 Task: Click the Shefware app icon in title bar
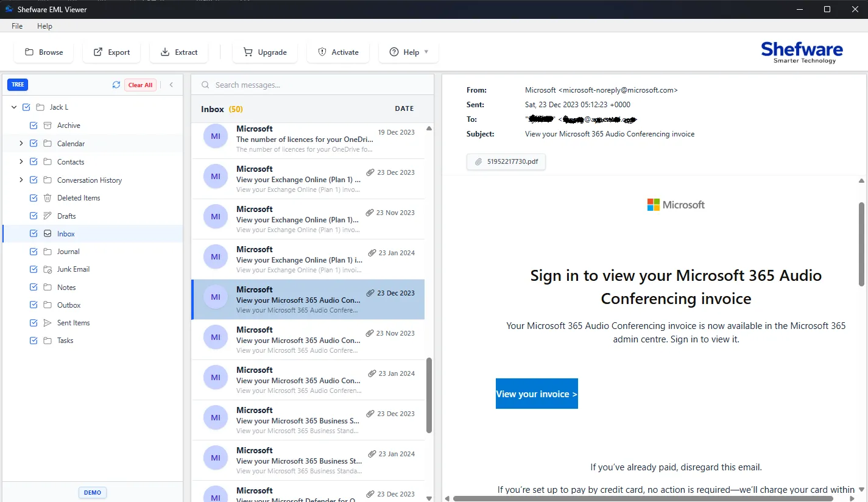[9, 9]
